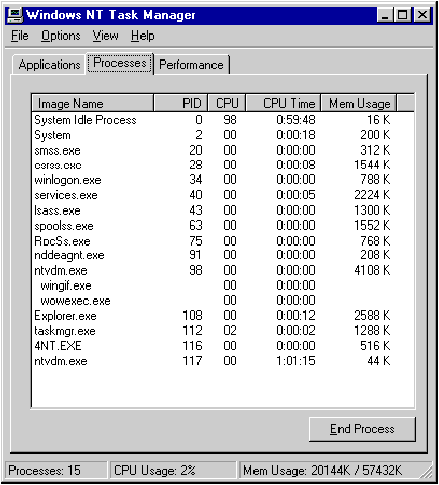The image size is (439, 485).
Task: Select lsass.exe process
Action: (223, 210)
